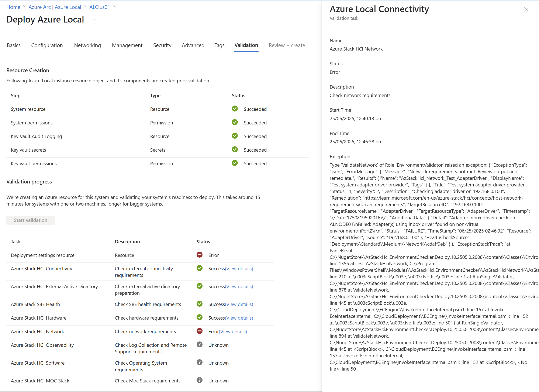This screenshot has width=539, height=392.
Task: Click the Check network requirements description in panel
Action: click(360, 95)
